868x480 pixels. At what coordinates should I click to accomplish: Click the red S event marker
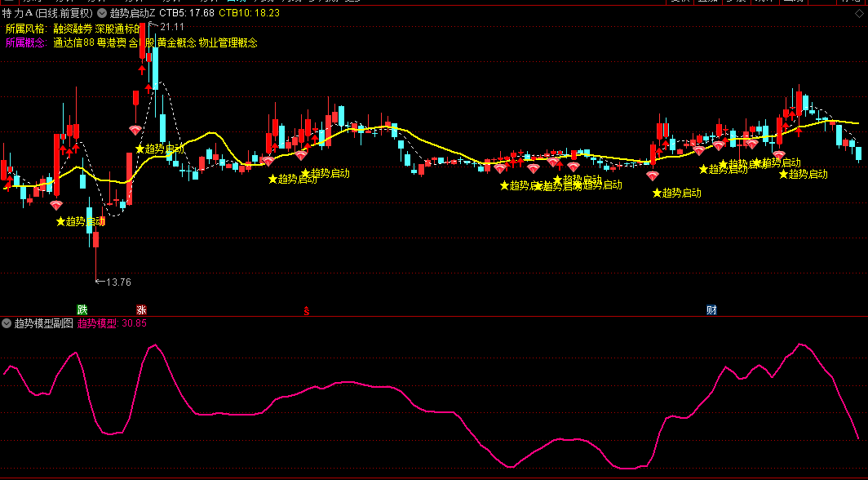tap(306, 311)
